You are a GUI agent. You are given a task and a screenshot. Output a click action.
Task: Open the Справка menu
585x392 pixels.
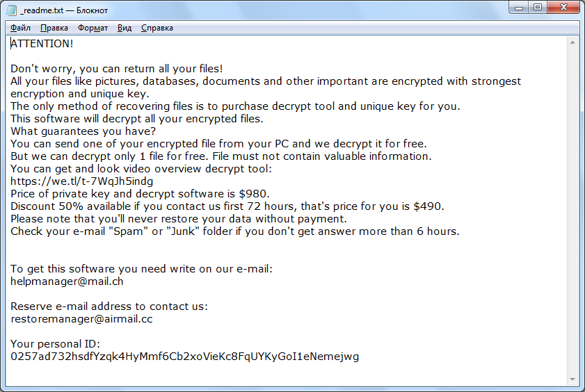[157, 28]
